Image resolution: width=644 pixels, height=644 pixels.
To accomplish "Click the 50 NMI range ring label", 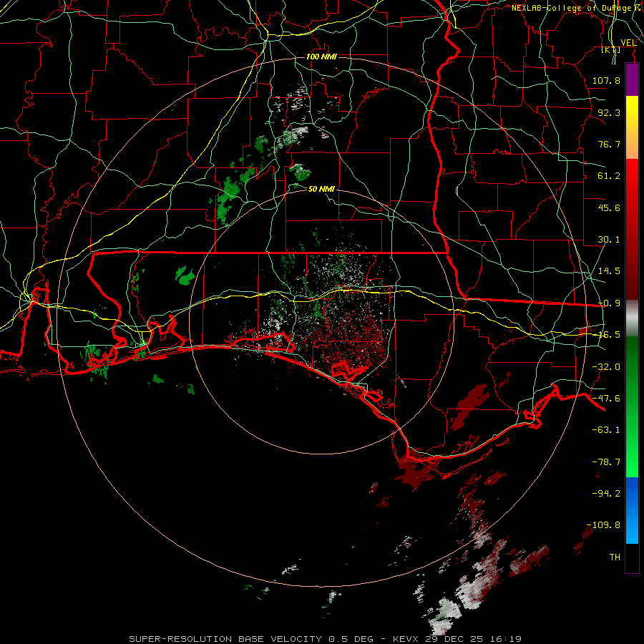I will (321, 189).
